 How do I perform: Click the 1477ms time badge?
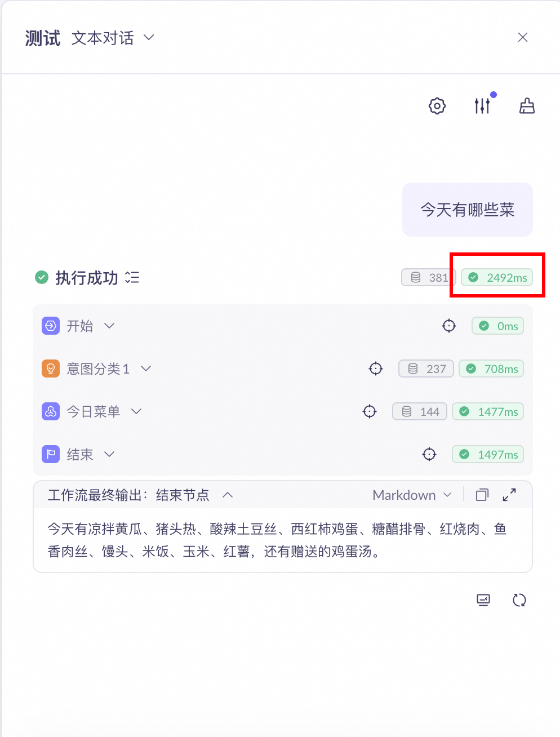point(488,411)
